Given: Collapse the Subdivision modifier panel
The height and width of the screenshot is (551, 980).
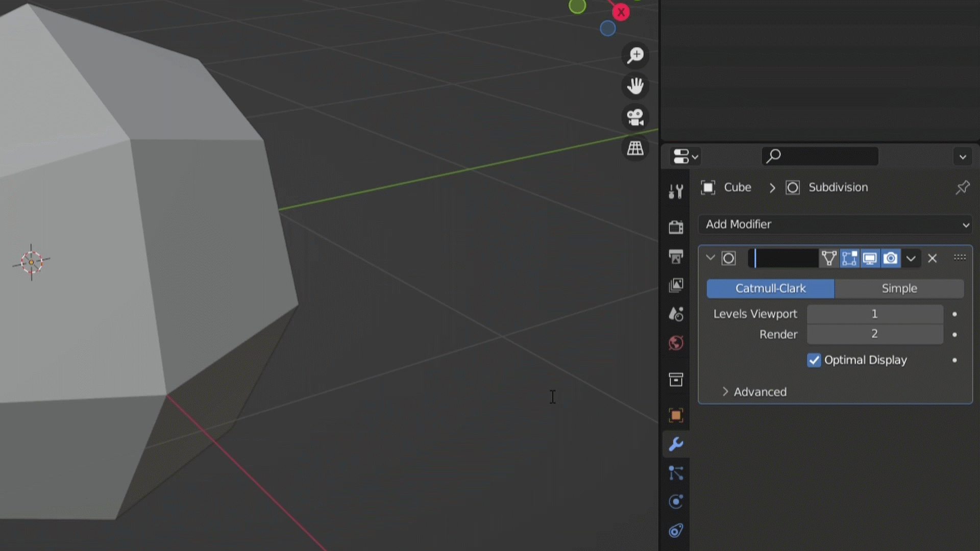Looking at the screenshot, I should pyautogui.click(x=710, y=258).
